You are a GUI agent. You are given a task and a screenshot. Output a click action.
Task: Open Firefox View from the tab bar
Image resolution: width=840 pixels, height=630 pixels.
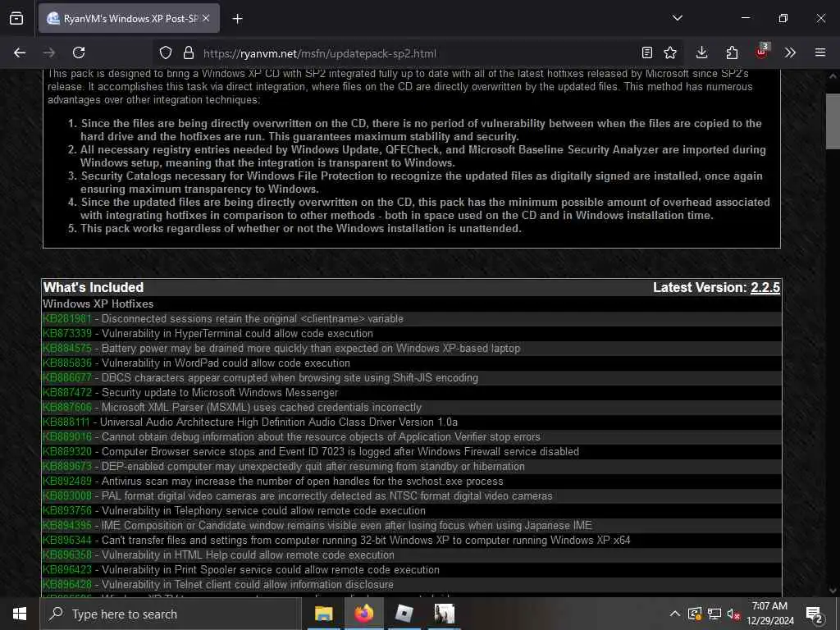[16, 19]
